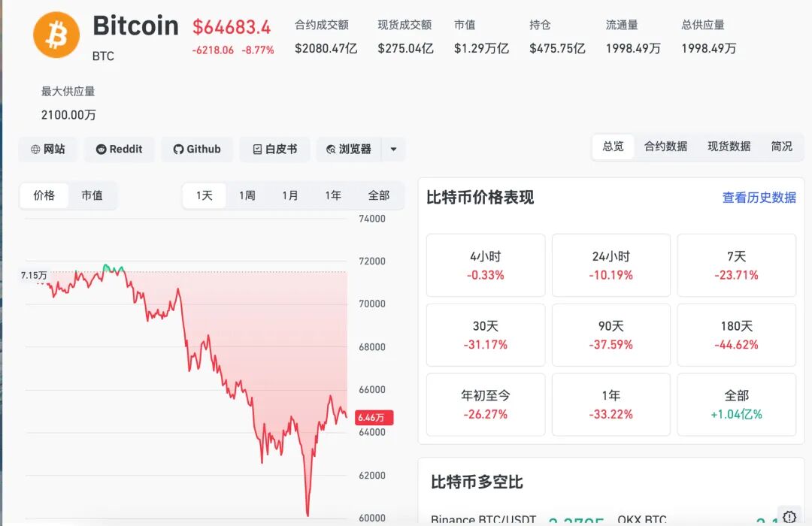
Task: Switch to the 合约数据 tab
Action: 665,147
